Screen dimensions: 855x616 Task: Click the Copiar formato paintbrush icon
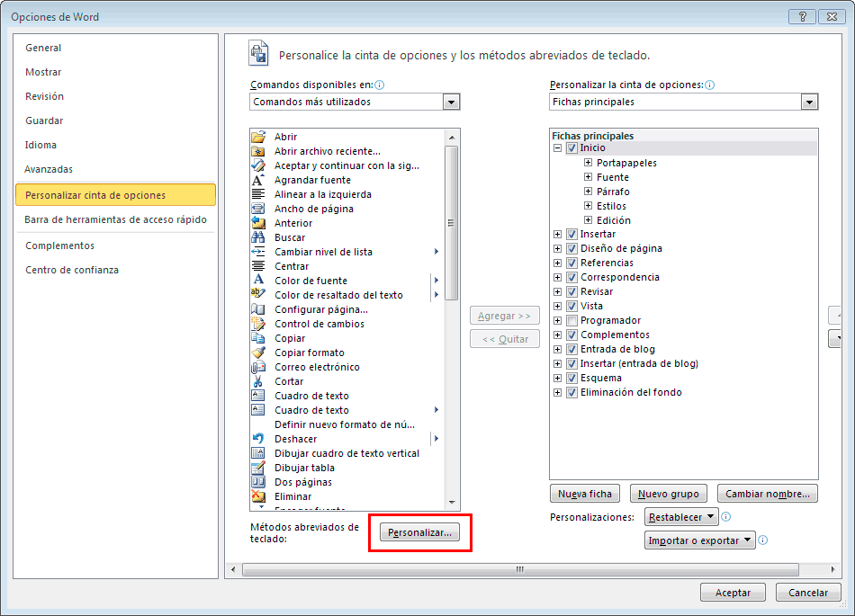pyautogui.click(x=258, y=353)
